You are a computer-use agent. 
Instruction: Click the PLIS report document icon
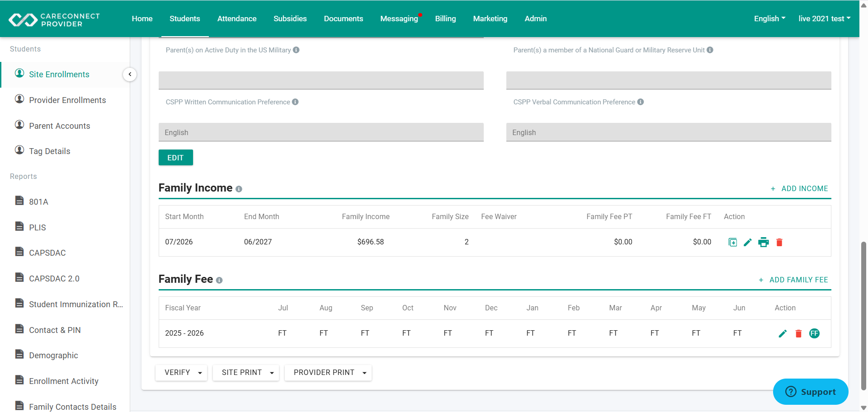[19, 226]
